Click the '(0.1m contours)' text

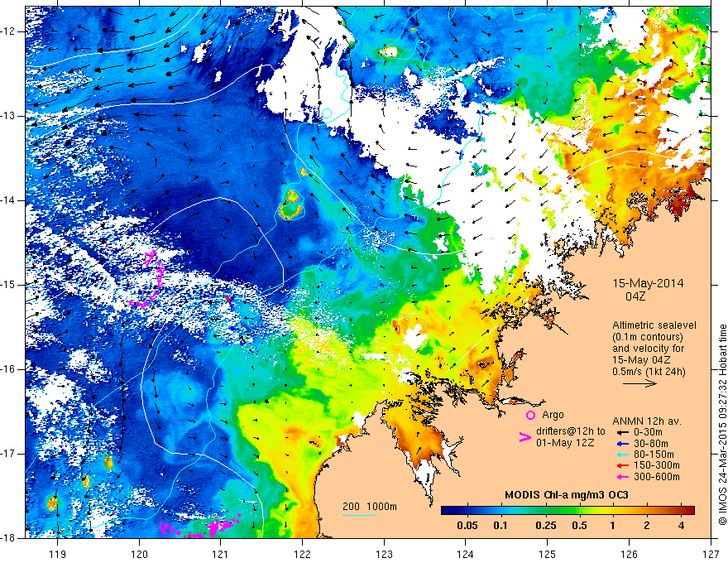click(x=648, y=337)
